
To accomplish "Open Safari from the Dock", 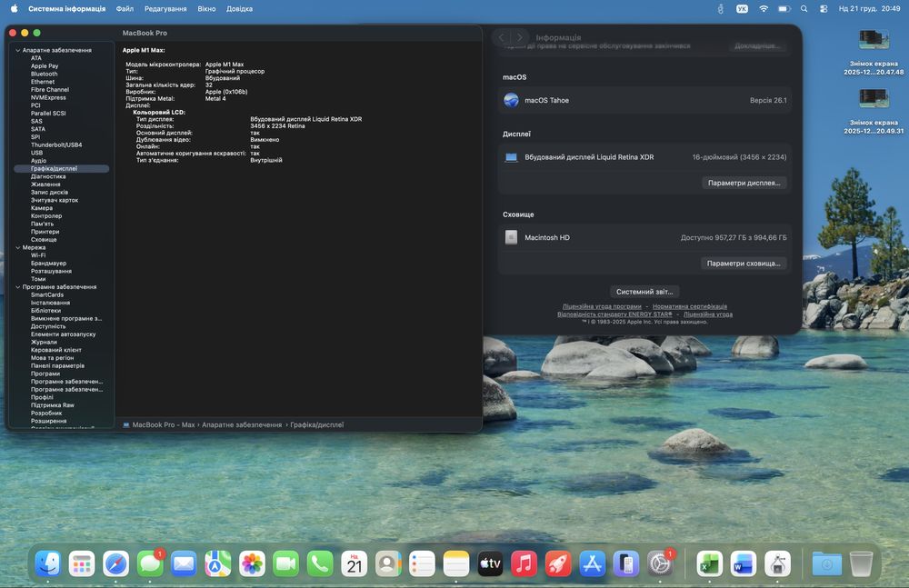I will 115,564.
